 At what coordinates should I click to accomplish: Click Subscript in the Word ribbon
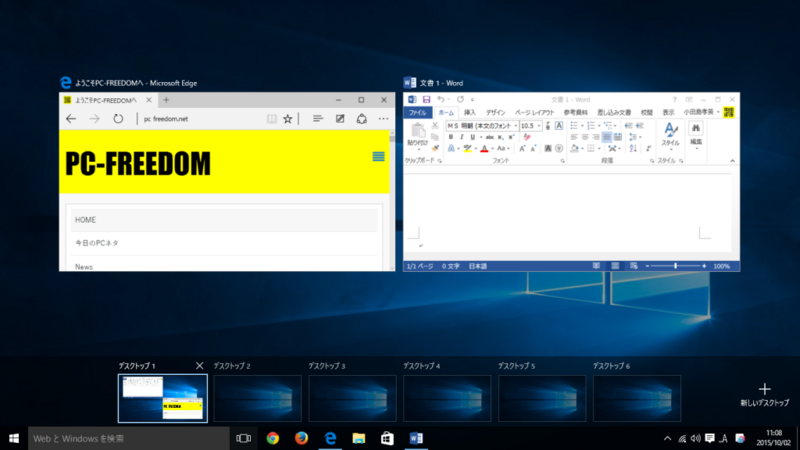tap(501, 137)
